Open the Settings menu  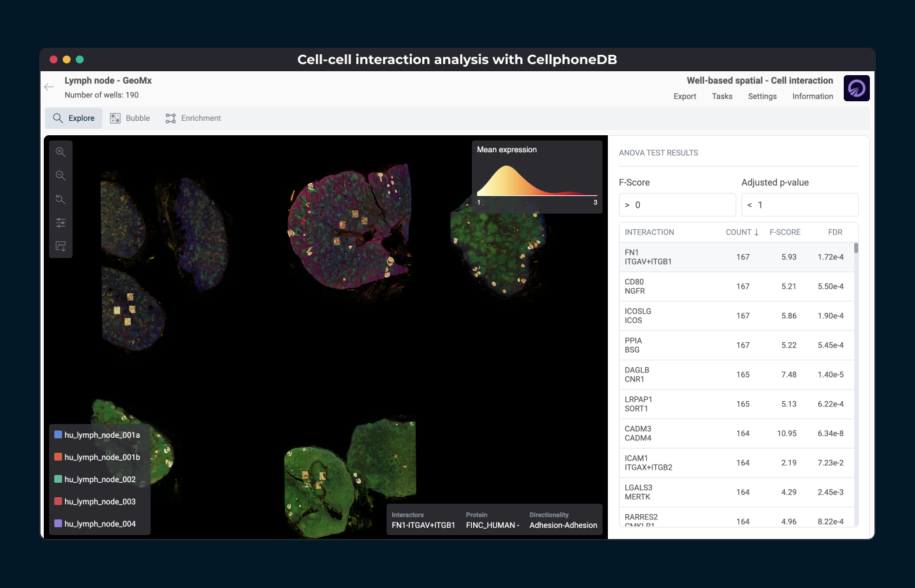[762, 97]
